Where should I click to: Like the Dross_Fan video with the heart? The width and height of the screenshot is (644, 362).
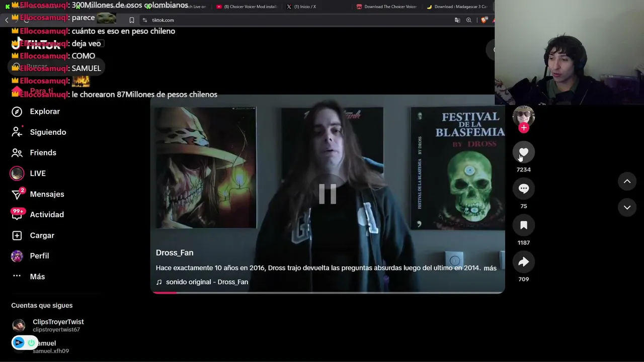[524, 152]
